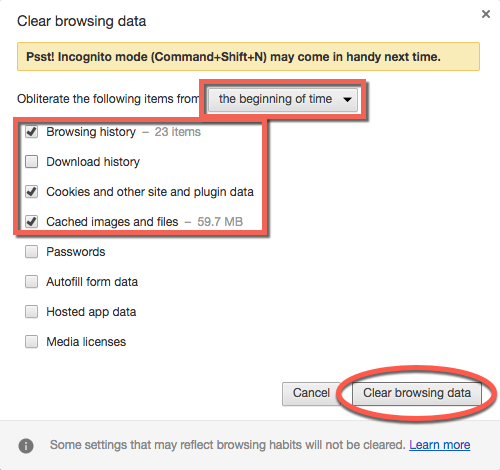Select 'the beginning of time' combo box
Viewport: 500px width, 470px height.
[x=283, y=99]
